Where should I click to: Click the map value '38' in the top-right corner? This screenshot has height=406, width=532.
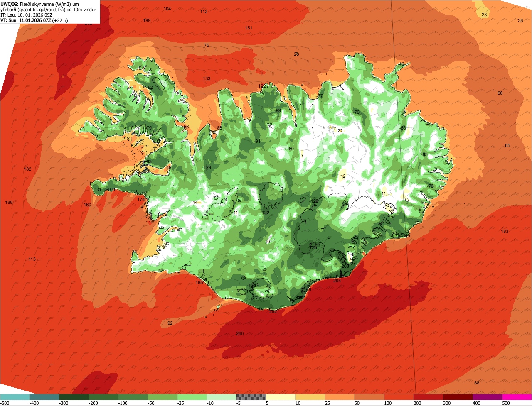coord(520,20)
